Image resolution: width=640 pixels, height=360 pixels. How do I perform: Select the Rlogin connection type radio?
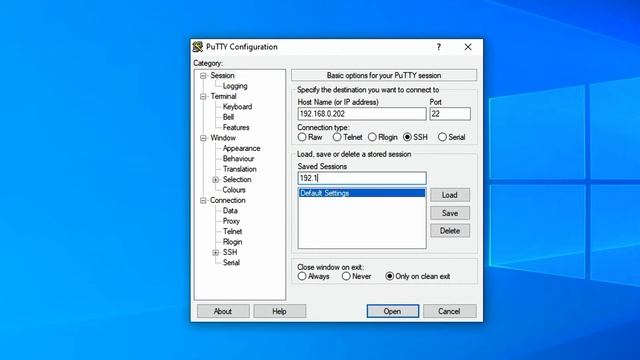coord(372,137)
